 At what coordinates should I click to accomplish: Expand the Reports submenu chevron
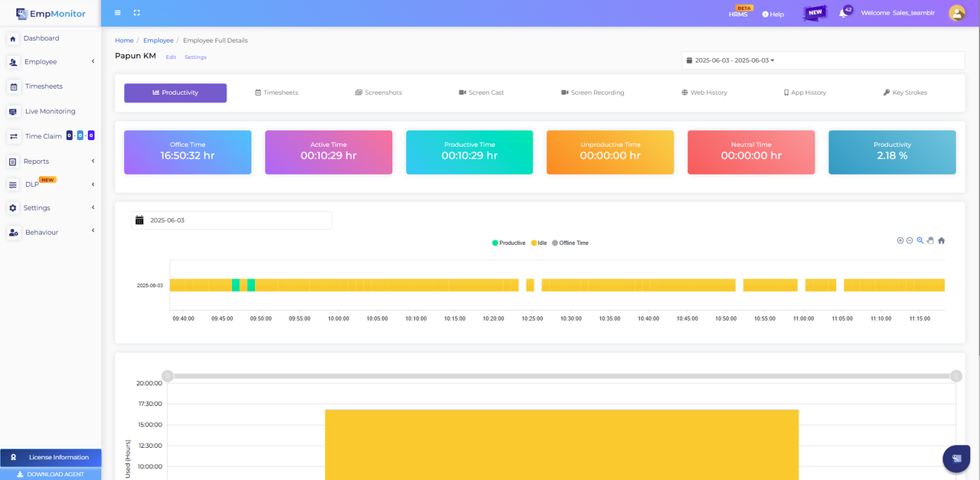tap(93, 161)
